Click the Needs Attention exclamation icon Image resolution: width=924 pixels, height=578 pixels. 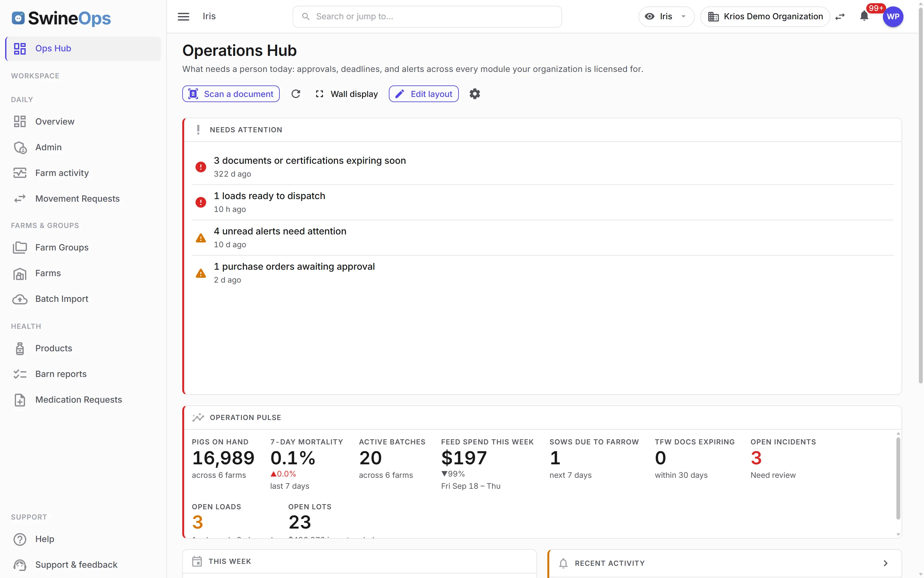click(x=198, y=130)
